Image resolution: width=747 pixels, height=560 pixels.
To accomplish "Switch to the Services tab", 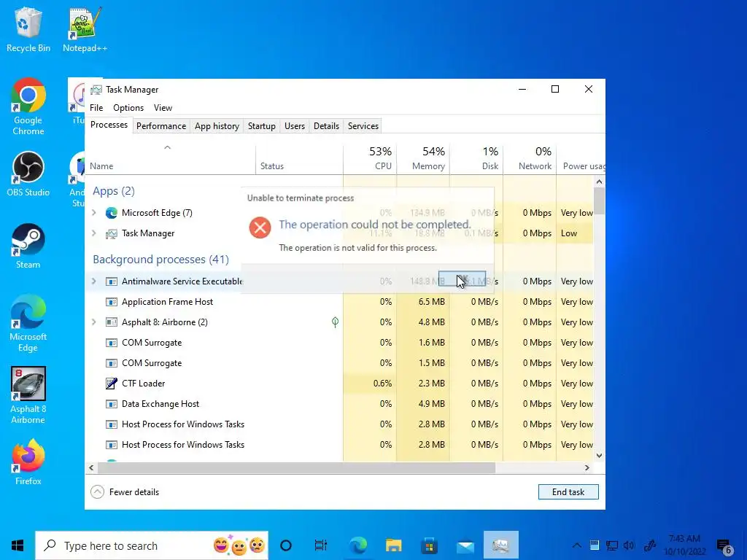I will pyautogui.click(x=363, y=126).
